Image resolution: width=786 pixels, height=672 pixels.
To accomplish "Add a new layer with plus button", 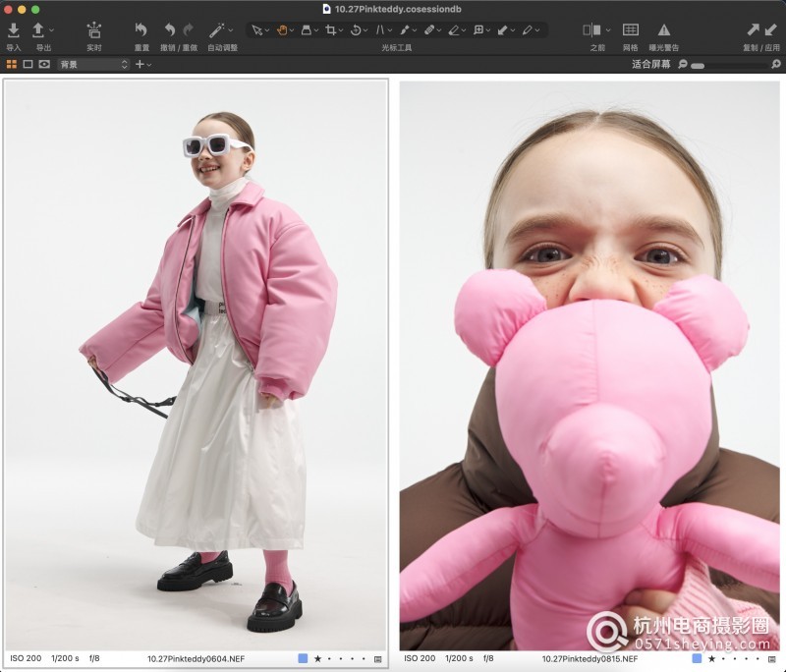I will (140, 64).
